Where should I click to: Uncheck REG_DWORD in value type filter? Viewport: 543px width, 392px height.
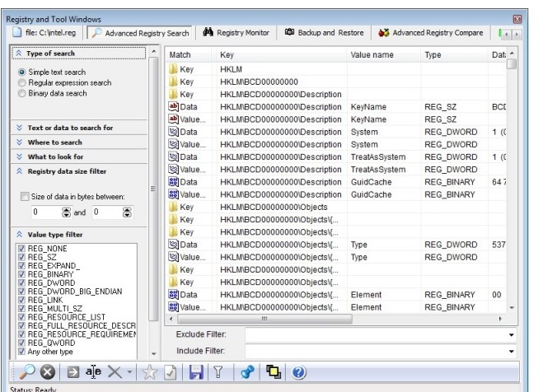(21, 281)
